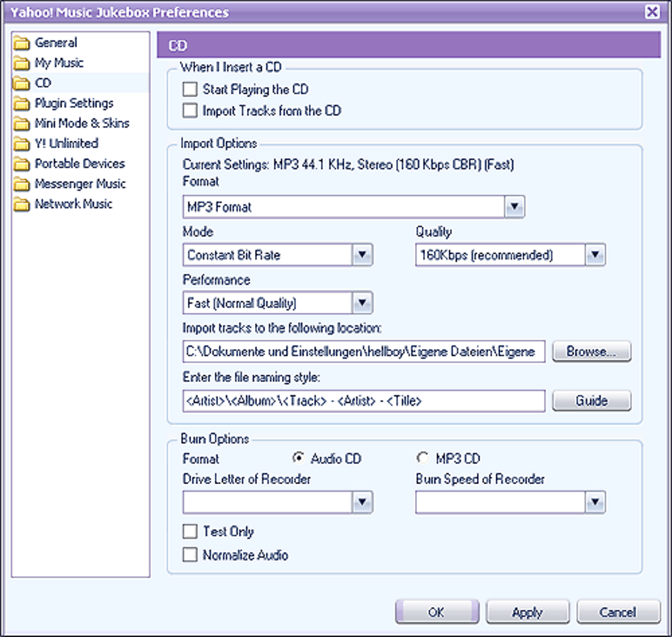Expand the Quality dropdown
This screenshot has width=672, height=637.
pos(595,255)
